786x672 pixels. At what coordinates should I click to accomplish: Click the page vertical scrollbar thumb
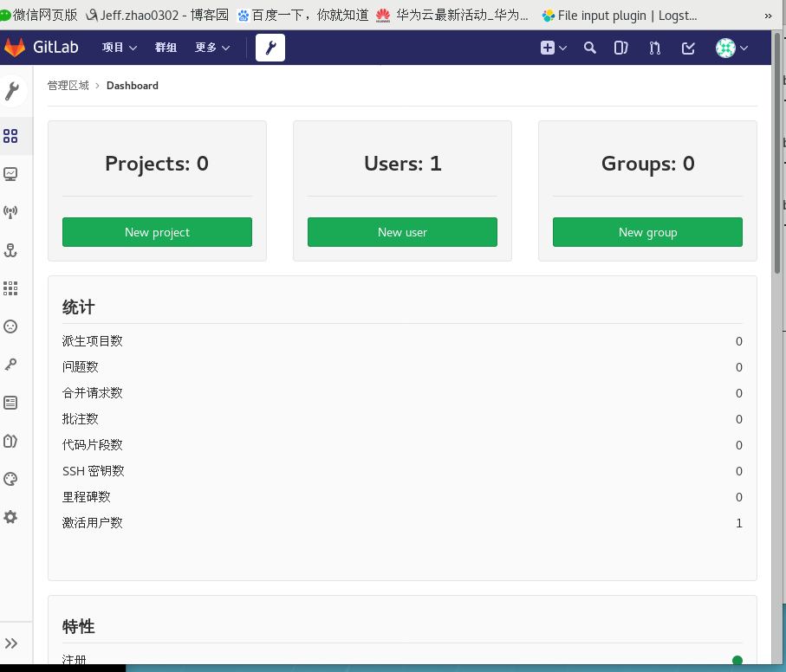point(777,152)
